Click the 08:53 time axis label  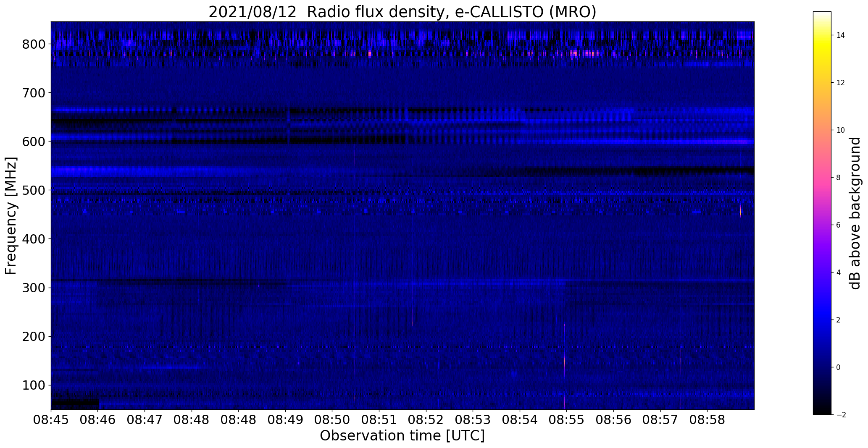pyautogui.click(x=473, y=420)
